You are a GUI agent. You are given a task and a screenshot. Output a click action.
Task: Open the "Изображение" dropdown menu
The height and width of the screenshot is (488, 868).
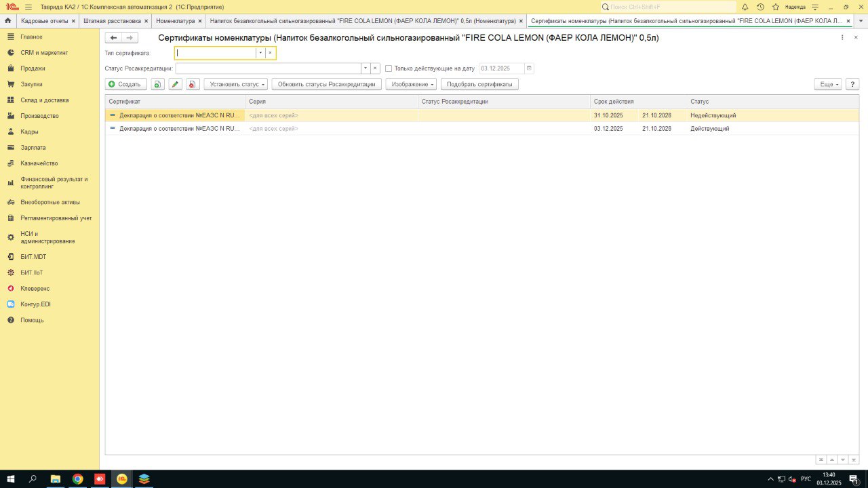click(x=411, y=84)
